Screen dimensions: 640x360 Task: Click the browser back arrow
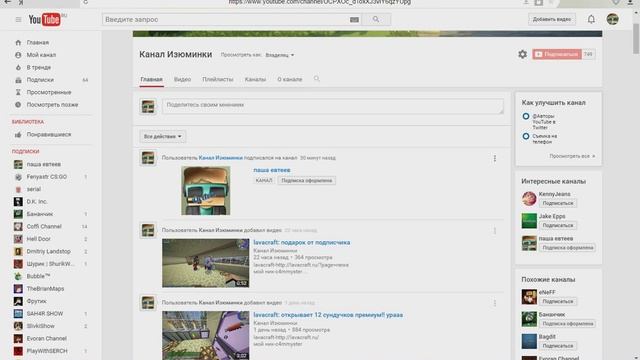(x=7, y=2)
